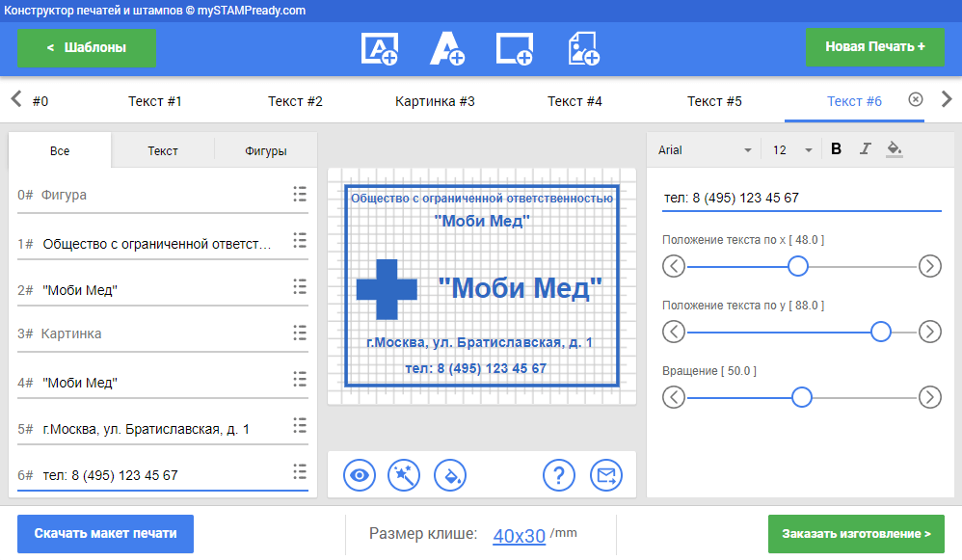Select row 5# г.Москва, ул. Братиславская

pos(163,429)
